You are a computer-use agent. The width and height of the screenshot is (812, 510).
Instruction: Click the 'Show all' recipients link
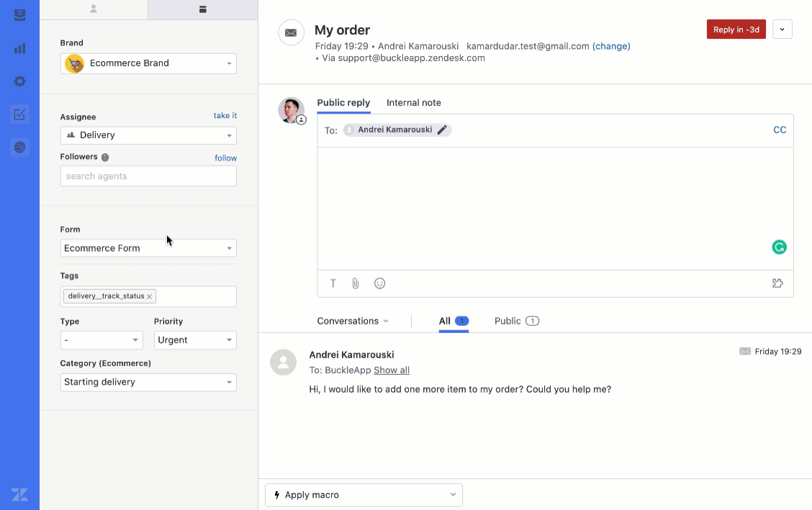click(391, 370)
